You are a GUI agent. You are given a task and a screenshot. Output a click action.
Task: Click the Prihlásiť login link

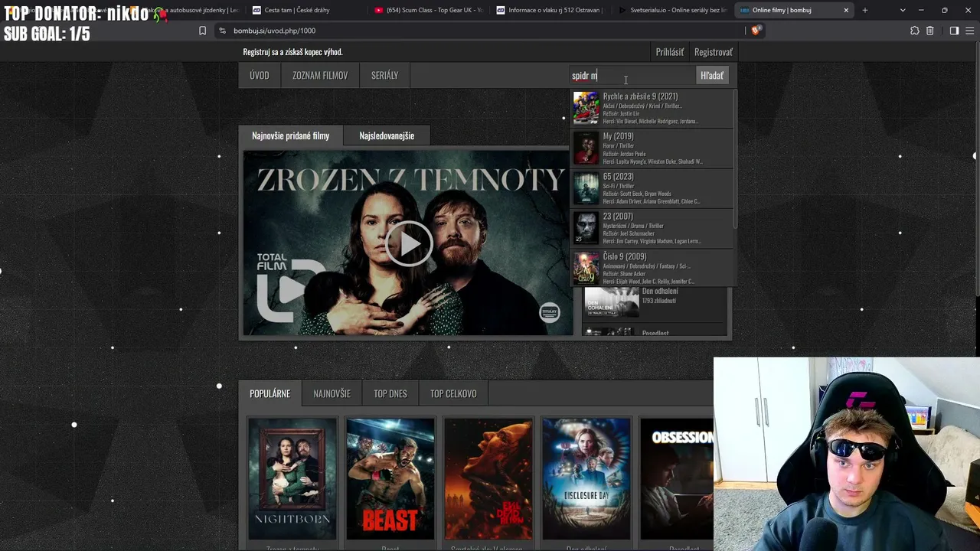coord(670,52)
